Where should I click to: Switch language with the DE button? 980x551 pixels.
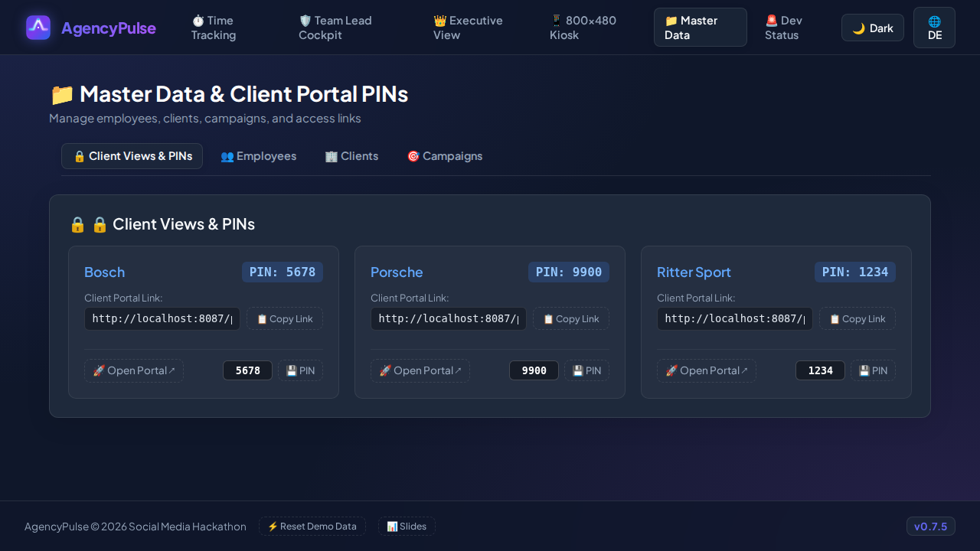pos(934,28)
